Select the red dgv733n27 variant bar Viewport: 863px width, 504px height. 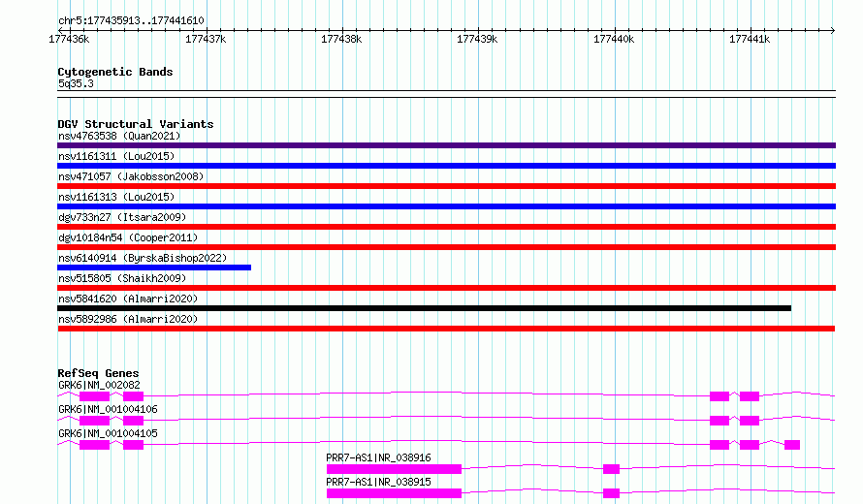446,227
